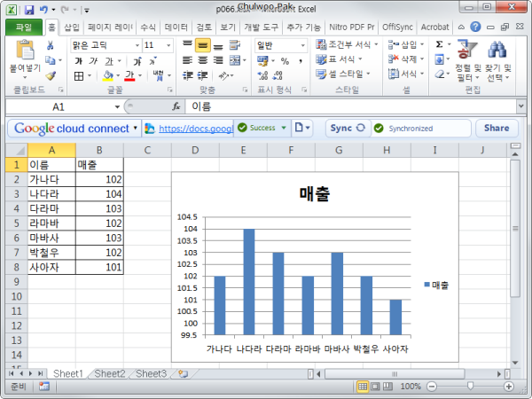Open the font size dropdown
The width and height of the screenshot is (532, 399).
click(168, 45)
